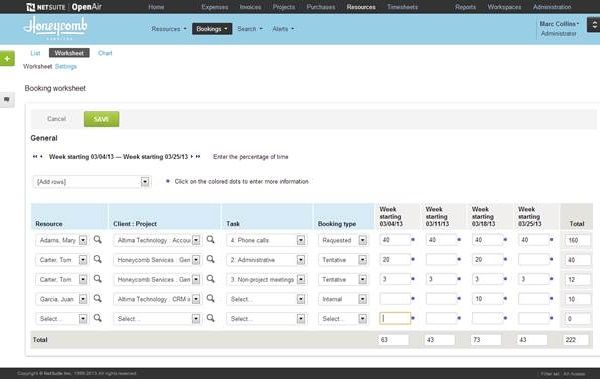Click the green SAVE button
The width and height of the screenshot is (600, 381).
point(101,119)
